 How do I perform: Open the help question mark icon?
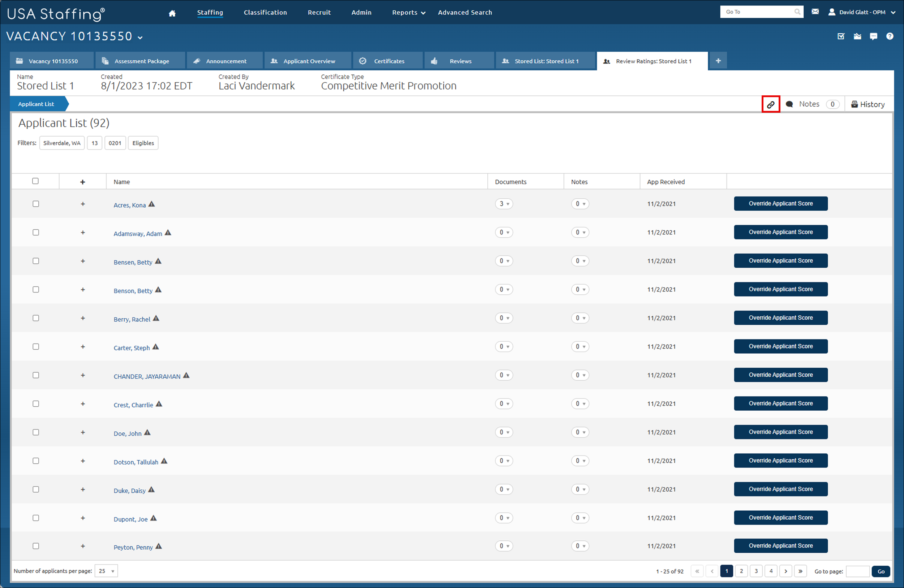coord(890,36)
